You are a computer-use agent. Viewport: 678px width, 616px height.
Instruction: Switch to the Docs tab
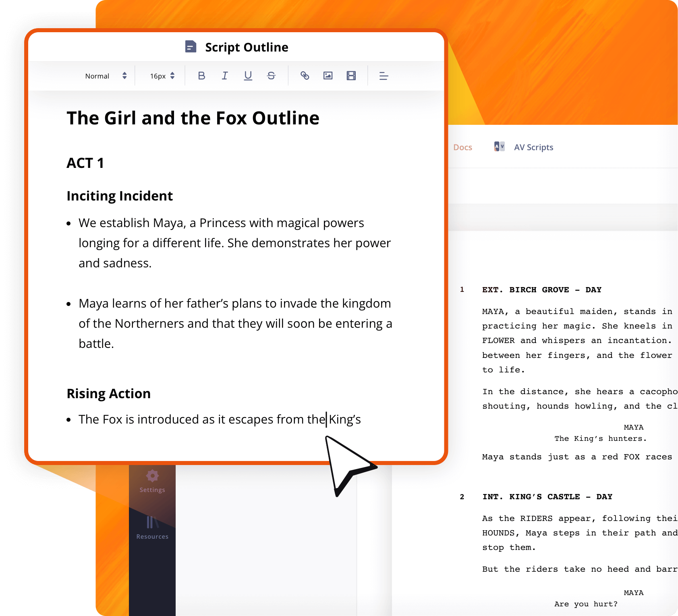(x=462, y=147)
